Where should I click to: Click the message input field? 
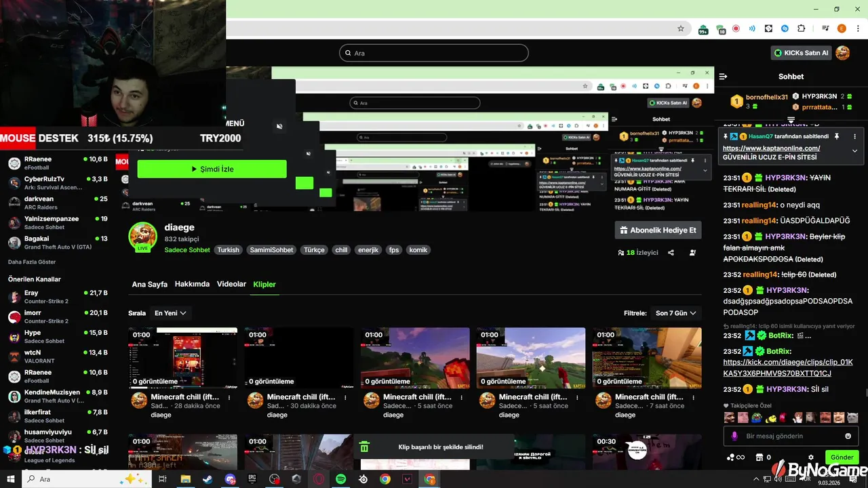click(x=790, y=436)
